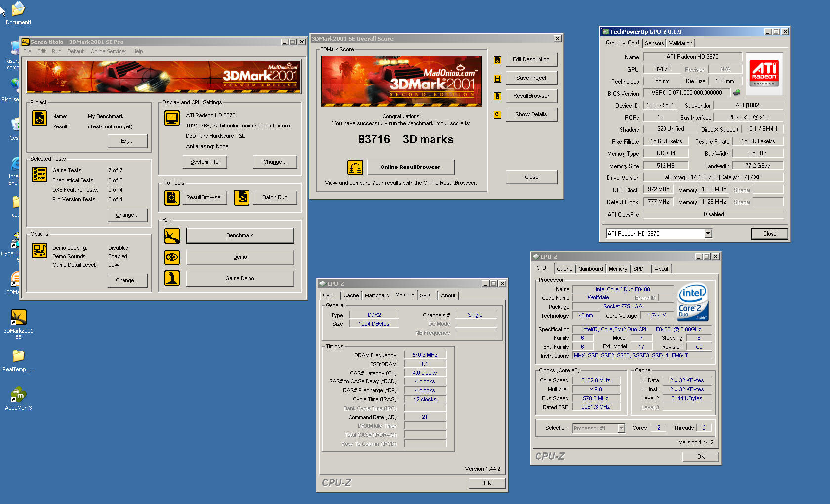Image resolution: width=830 pixels, height=504 pixels.
Task: Click the ResultBrowser icon in Overall Score window
Action: tap(498, 96)
